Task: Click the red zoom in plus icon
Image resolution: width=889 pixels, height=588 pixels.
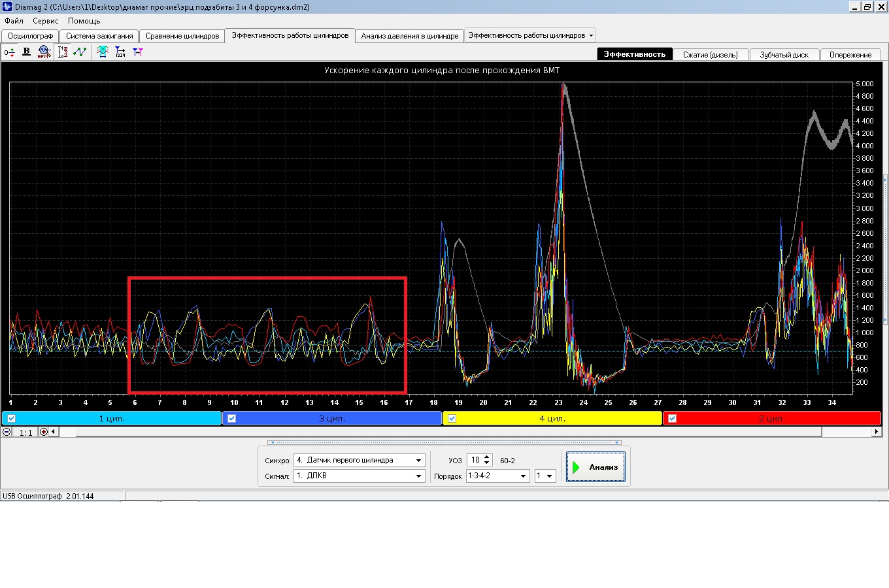Action: [x=44, y=432]
